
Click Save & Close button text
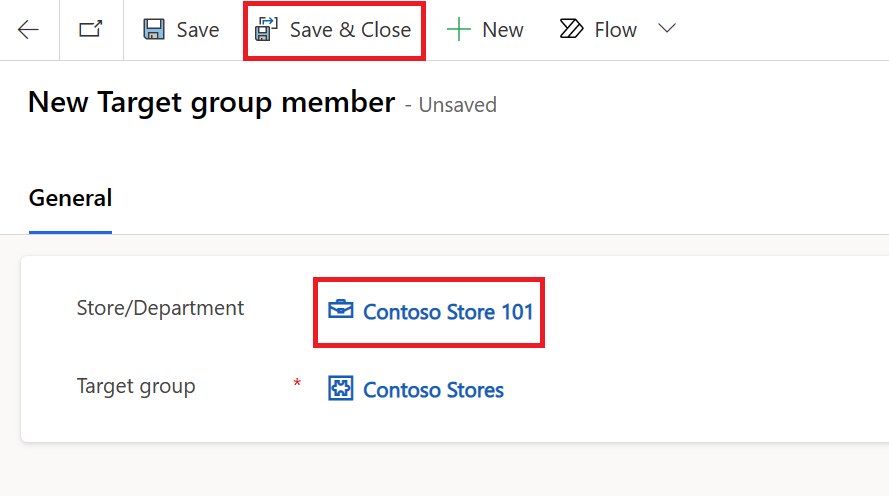350,30
